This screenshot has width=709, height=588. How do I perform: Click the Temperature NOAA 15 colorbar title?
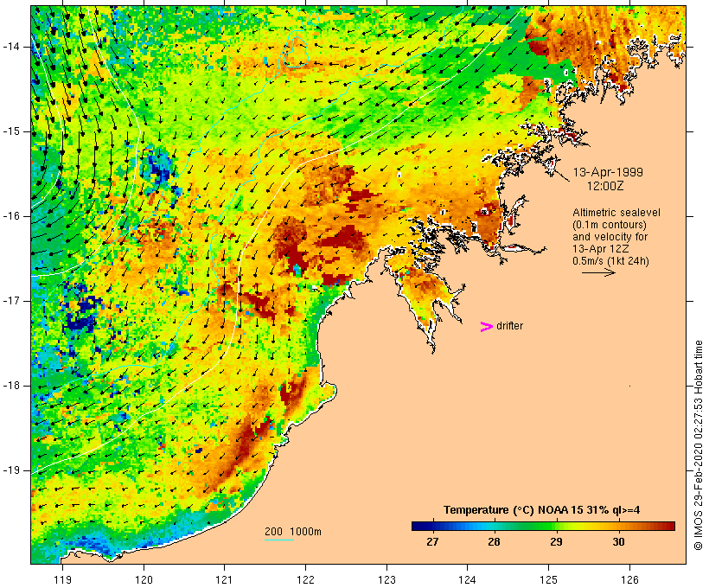pos(542,510)
